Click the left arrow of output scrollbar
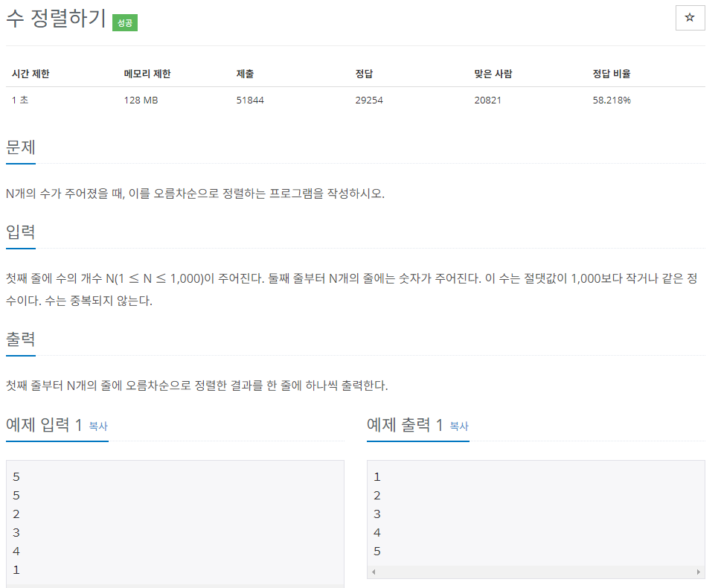The height and width of the screenshot is (588, 721). (x=374, y=572)
